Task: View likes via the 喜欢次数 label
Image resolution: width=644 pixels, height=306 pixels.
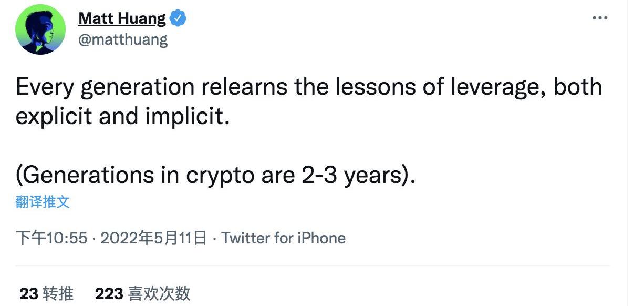Action: click(159, 293)
